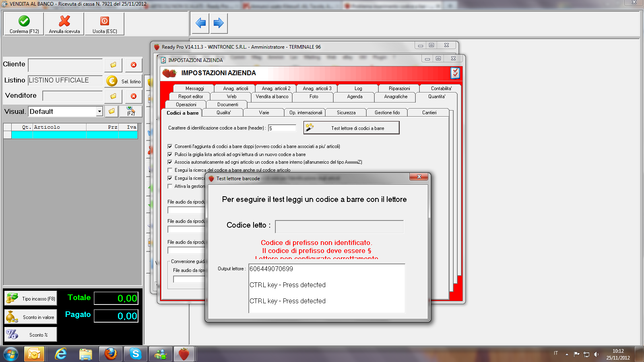
Task: Click the IT language indicator in tray
Action: click(556, 353)
